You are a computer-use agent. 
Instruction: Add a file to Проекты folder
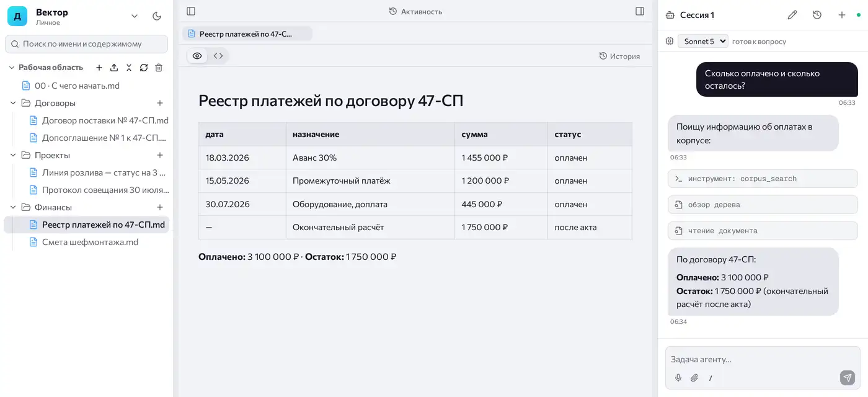[160, 155]
